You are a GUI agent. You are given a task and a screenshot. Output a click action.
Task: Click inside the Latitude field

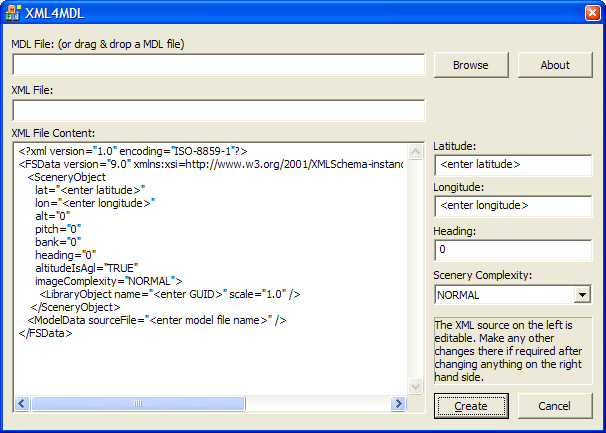click(x=513, y=165)
